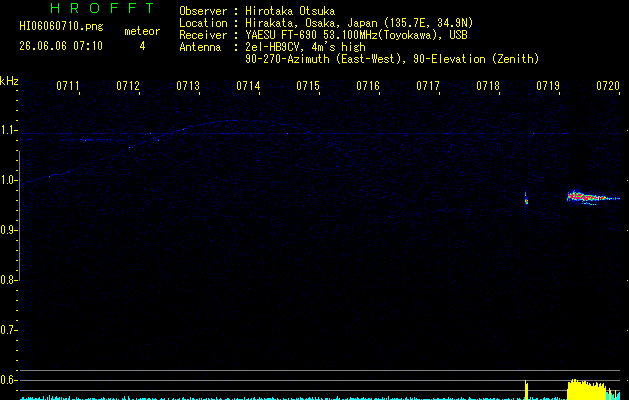Click the 0711 time marker
The height and width of the screenshot is (400, 629).
pos(68,86)
